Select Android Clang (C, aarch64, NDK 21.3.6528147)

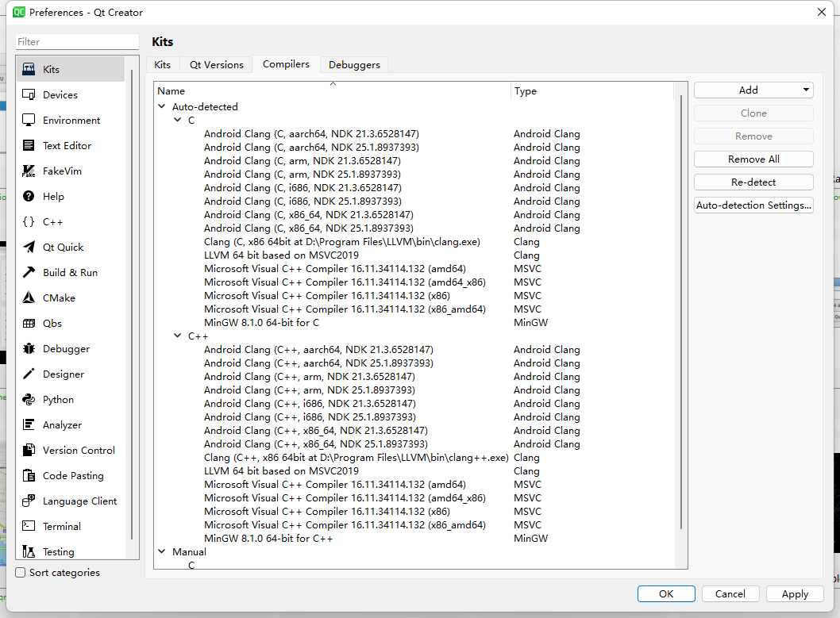tap(310, 134)
